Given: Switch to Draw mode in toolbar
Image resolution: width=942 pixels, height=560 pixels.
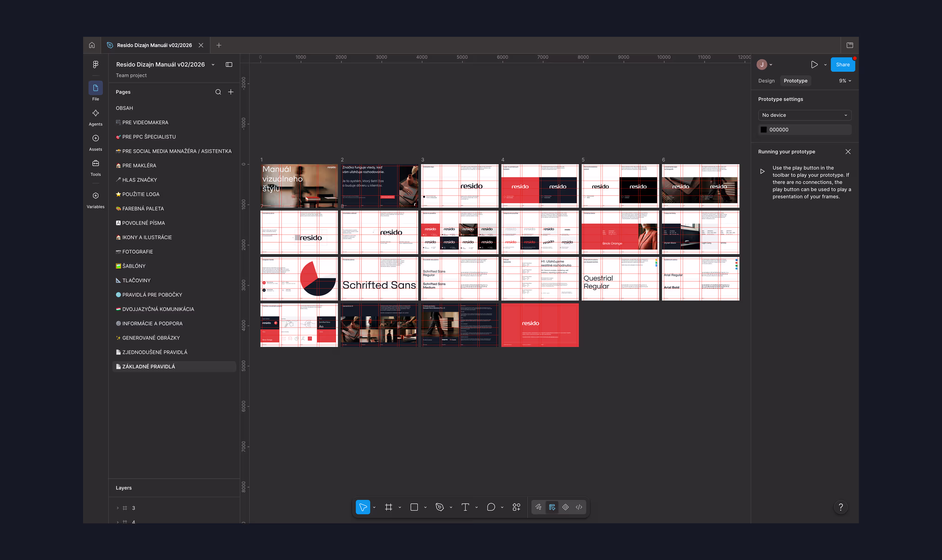Looking at the screenshot, I should [x=539, y=507].
